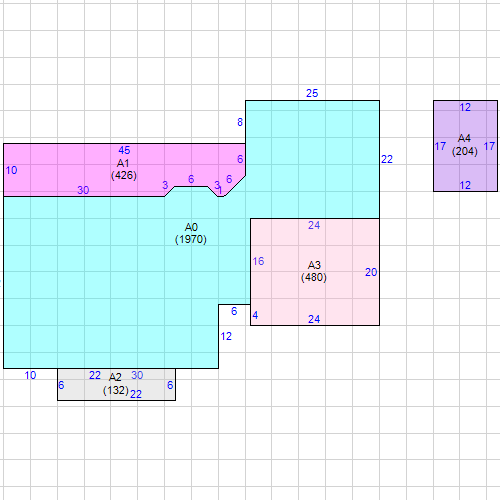This screenshot has height=500, width=500.
Task: Click the 20 dimension in area A3
Action: click(371, 272)
